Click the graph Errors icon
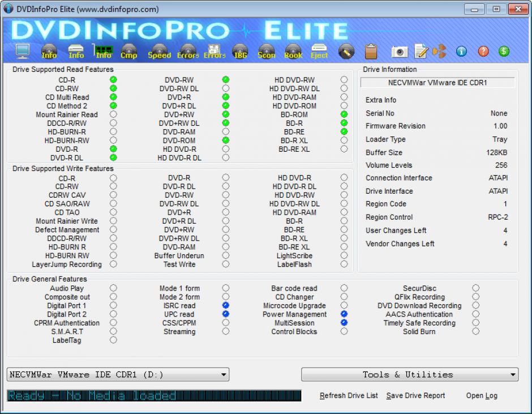 (214, 52)
